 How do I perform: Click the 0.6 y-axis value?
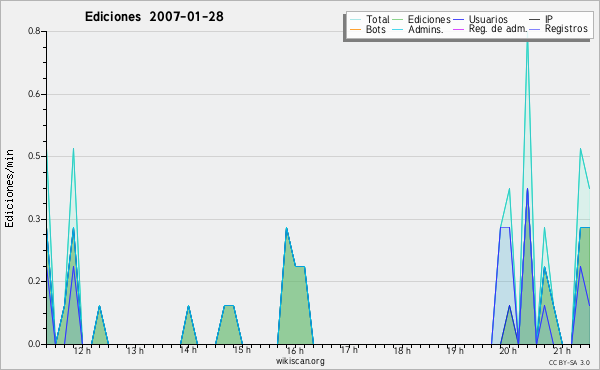tap(34, 94)
